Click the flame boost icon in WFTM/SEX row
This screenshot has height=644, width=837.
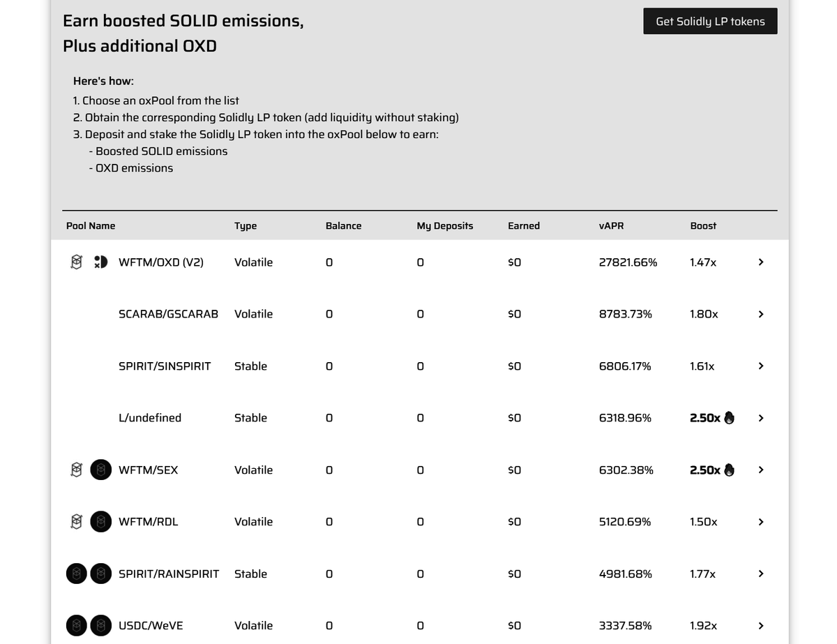point(730,470)
